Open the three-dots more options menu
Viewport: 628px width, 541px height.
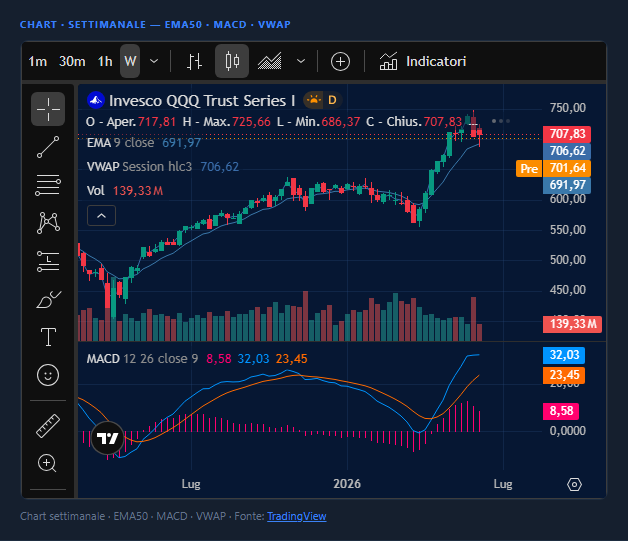click(x=501, y=121)
